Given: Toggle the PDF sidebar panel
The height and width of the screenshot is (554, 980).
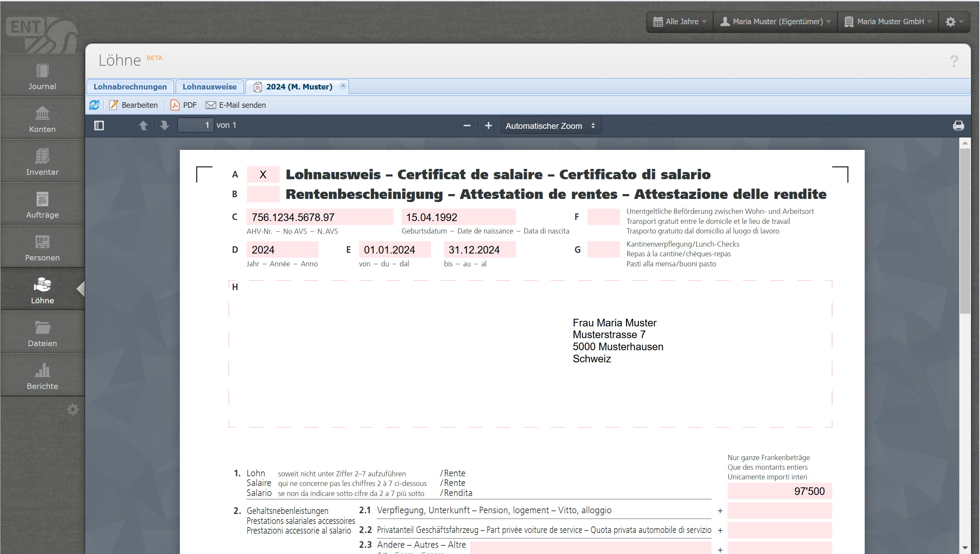Looking at the screenshot, I should [99, 125].
